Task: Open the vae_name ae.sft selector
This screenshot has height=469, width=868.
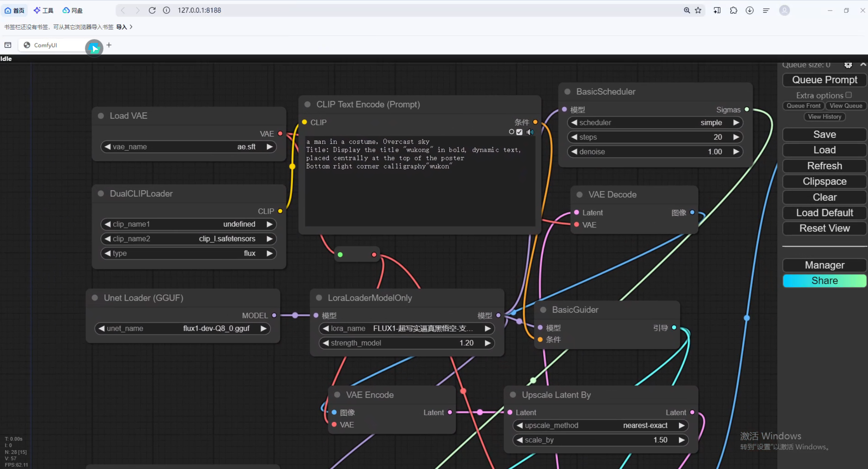Action: click(x=188, y=147)
